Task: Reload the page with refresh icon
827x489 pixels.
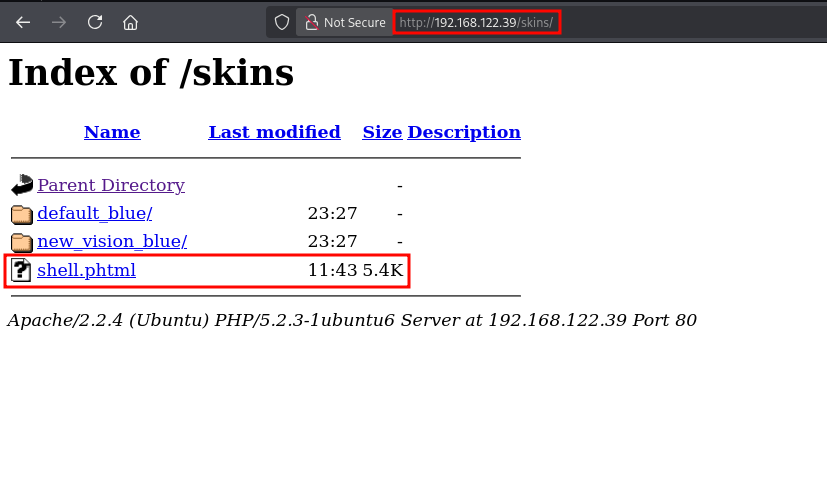Action: click(x=95, y=22)
